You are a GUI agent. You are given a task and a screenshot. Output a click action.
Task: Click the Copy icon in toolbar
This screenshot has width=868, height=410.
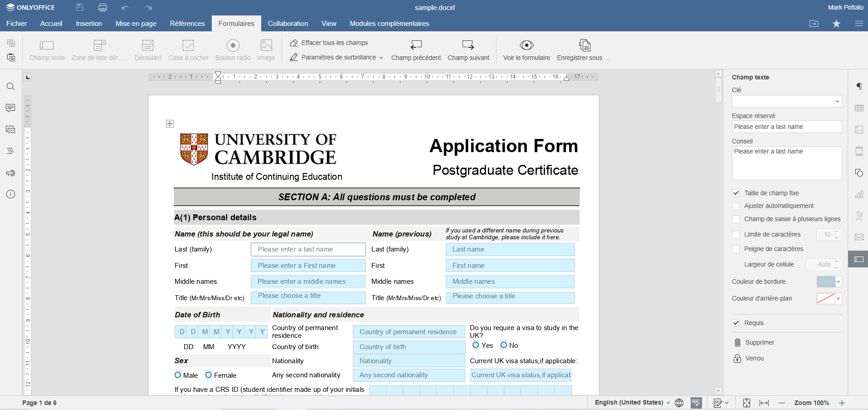click(11, 43)
